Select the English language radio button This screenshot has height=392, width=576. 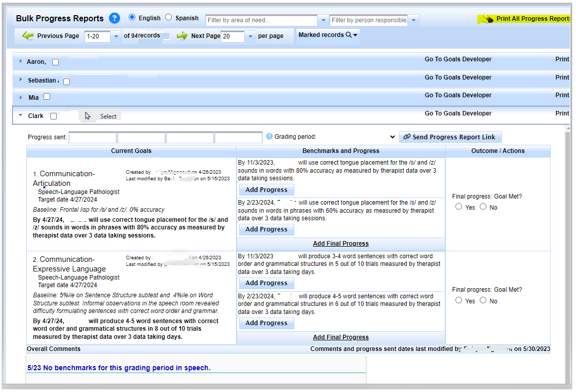[132, 17]
